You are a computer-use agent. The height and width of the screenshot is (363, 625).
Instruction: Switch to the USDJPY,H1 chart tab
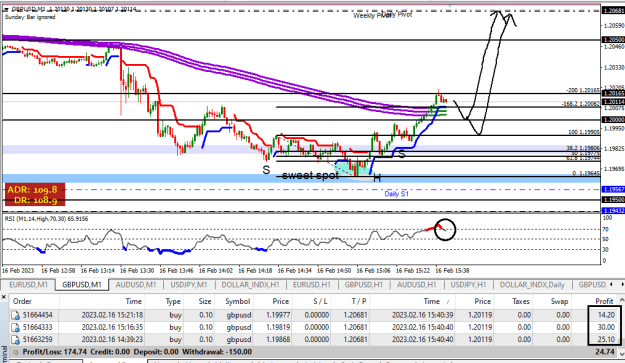click(468, 285)
